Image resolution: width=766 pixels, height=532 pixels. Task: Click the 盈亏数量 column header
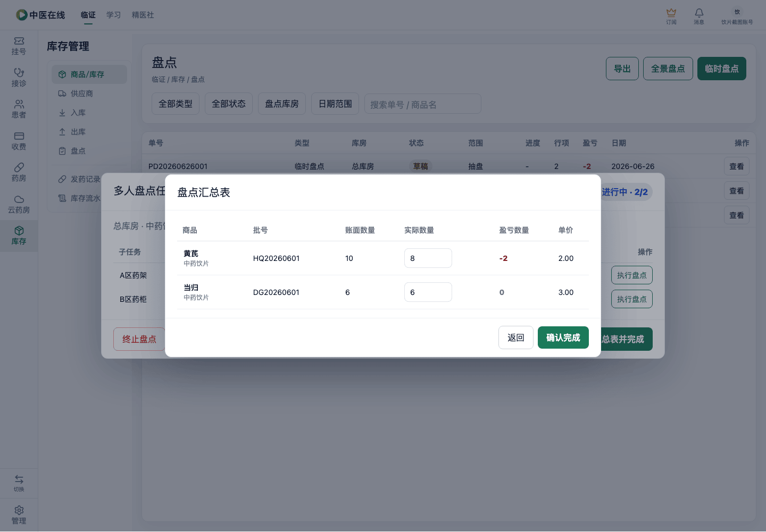point(514,230)
